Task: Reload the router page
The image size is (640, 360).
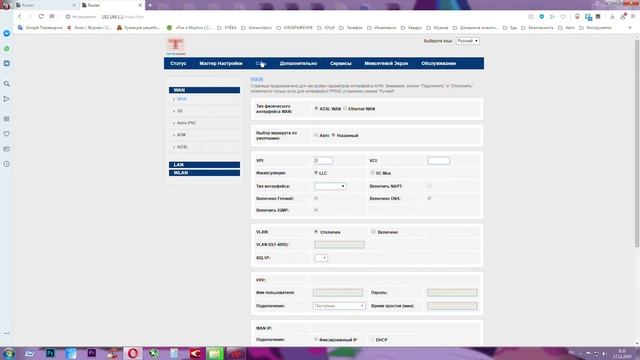Action: pos(41,16)
